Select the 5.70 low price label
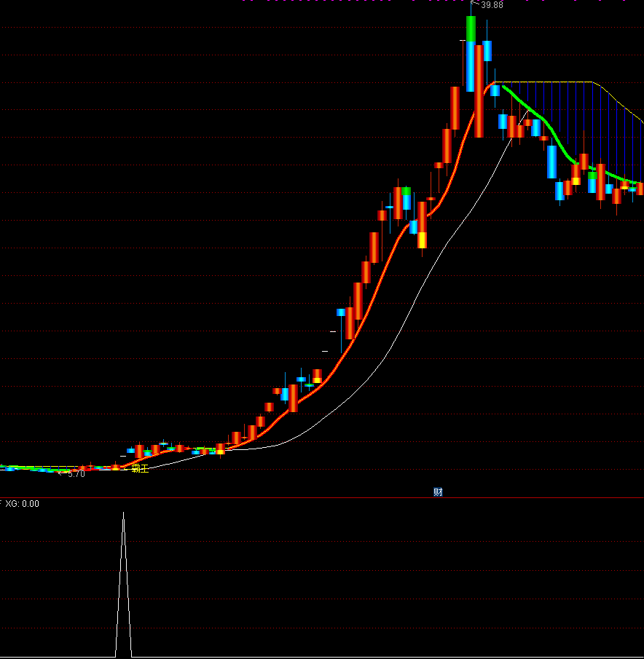Image resolution: width=644 pixels, height=659 pixels. [x=76, y=474]
